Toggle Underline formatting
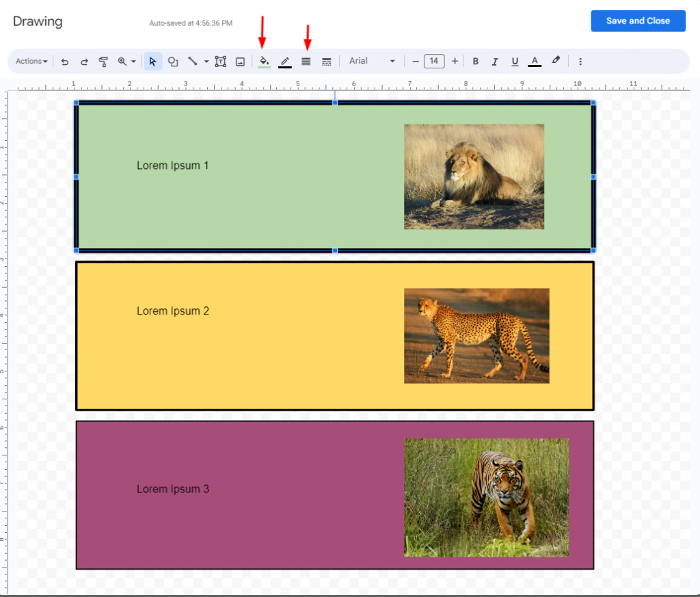This screenshot has width=700, height=597. (x=515, y=62)
